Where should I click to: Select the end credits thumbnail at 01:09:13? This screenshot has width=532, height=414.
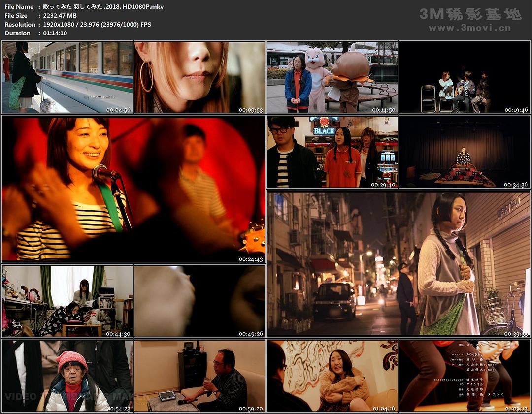(465, 376)
